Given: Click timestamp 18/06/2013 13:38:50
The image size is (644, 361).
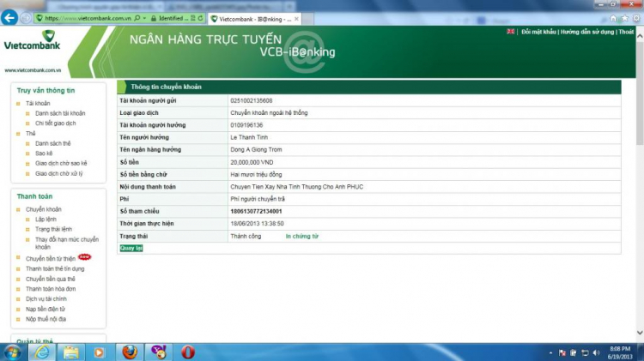Looking at the screenshot, I should [257, 224].
